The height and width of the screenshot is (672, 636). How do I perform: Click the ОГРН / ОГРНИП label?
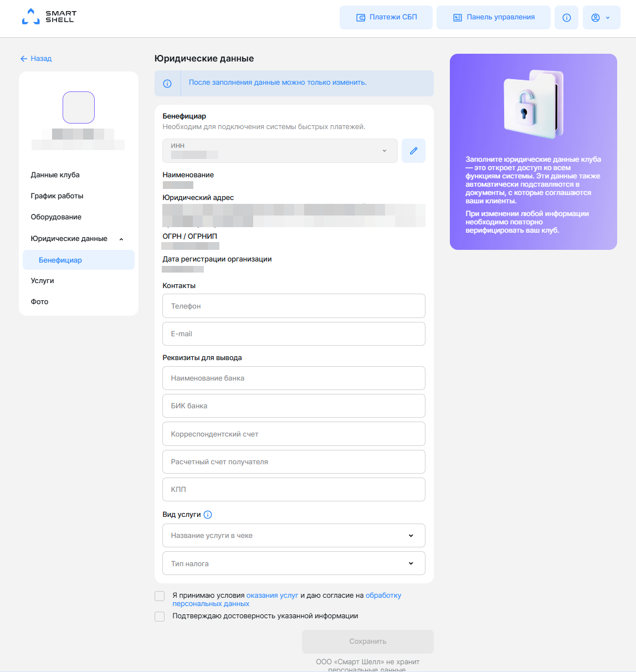click(190, 236)
